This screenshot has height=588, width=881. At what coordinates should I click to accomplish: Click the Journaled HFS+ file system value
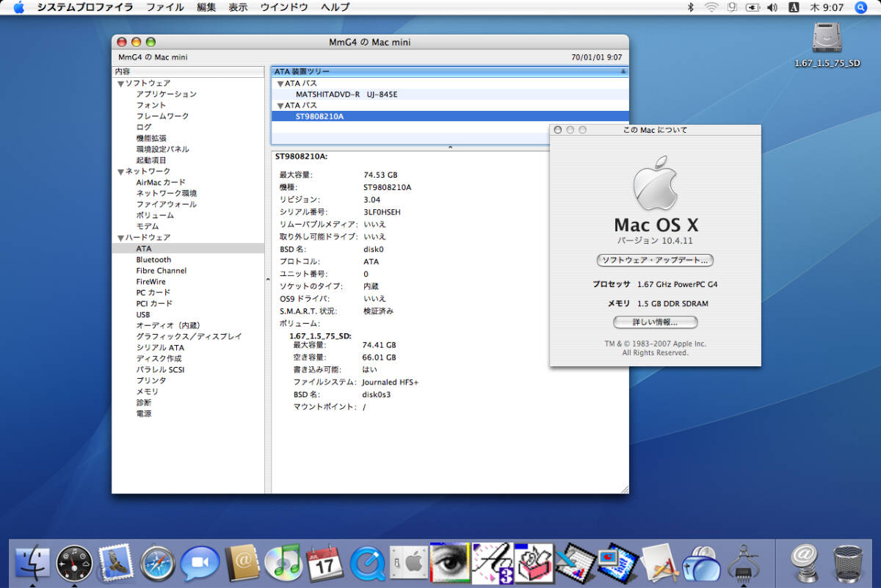[391, 382]
